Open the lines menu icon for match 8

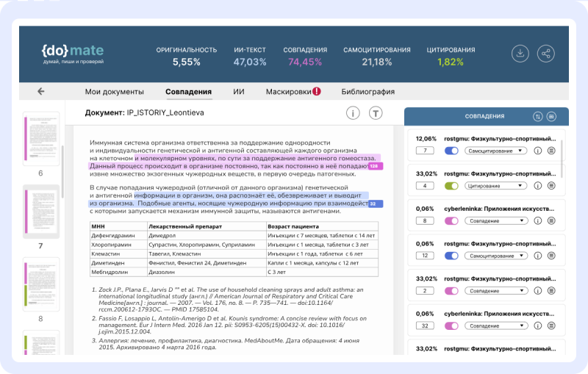(x=551, y=220)
